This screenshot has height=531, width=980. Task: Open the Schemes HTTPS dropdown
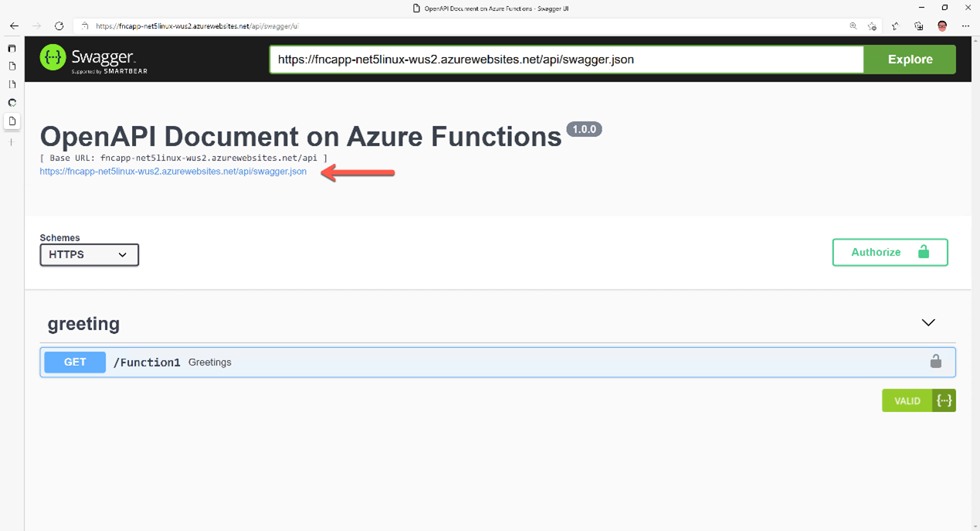(x=90, y=254)
